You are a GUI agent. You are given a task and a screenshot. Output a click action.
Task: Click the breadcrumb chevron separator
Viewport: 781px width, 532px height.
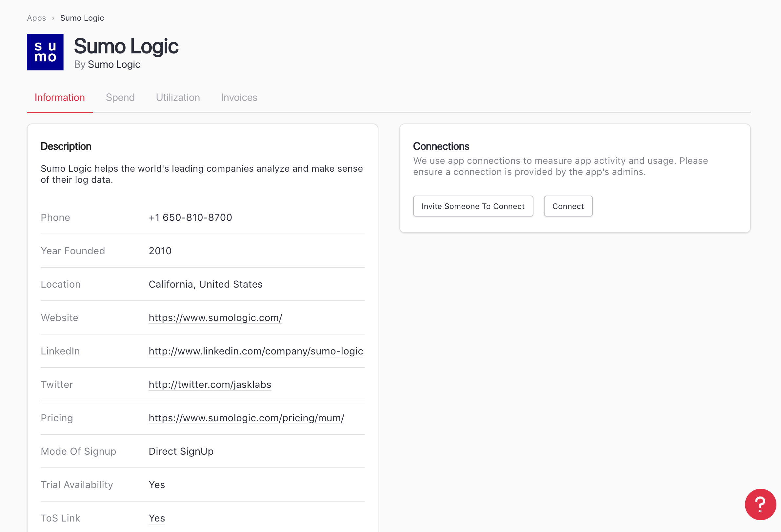pyautogui.click(x=53, y=18)
